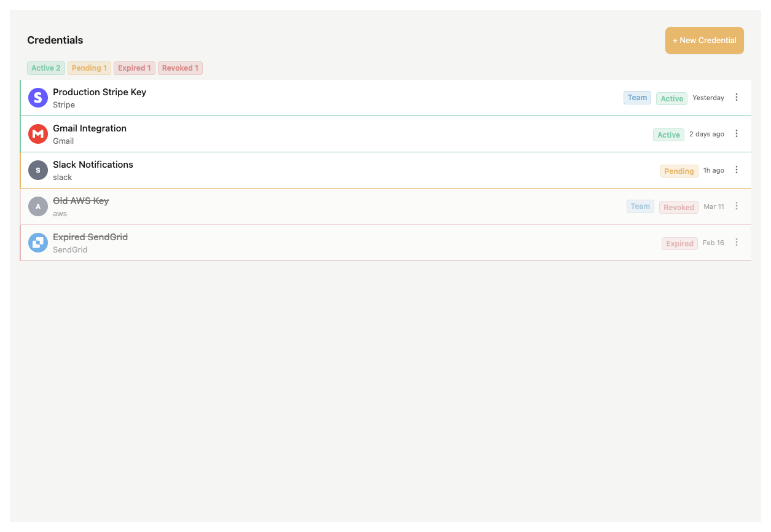Click the SendGrid service icon

[37, 242]
